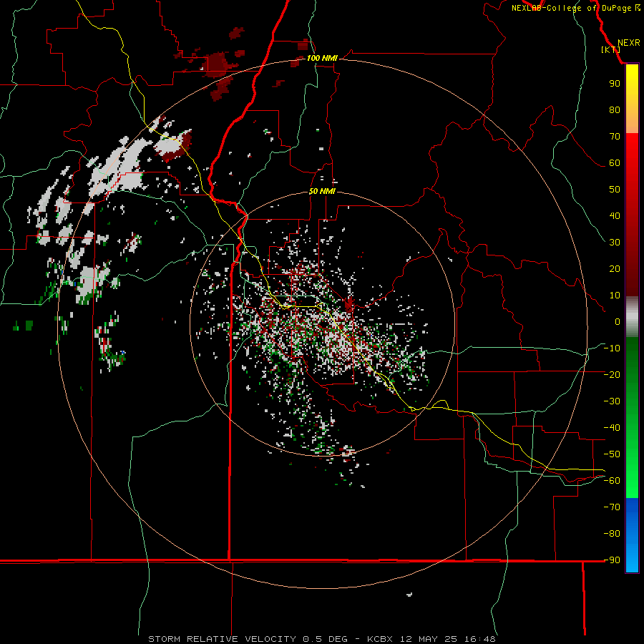Click STORM RELATIVE VELOCITY caption text
The image size is (644, 644).
[x=222, y=639]
